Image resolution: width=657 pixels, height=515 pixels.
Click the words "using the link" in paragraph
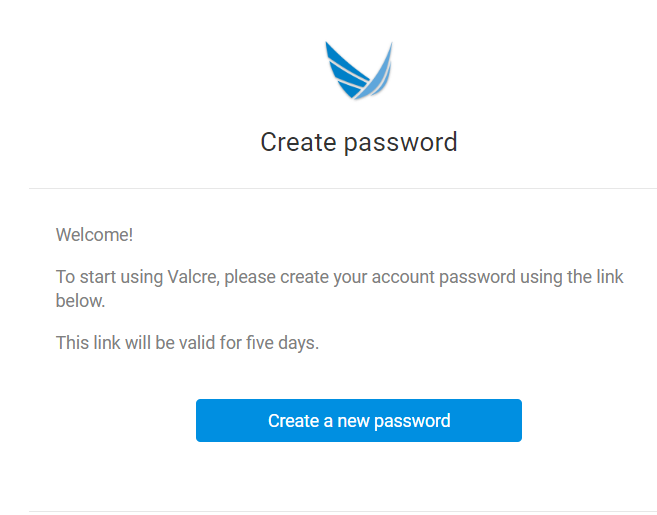click(x=572, y=277)
